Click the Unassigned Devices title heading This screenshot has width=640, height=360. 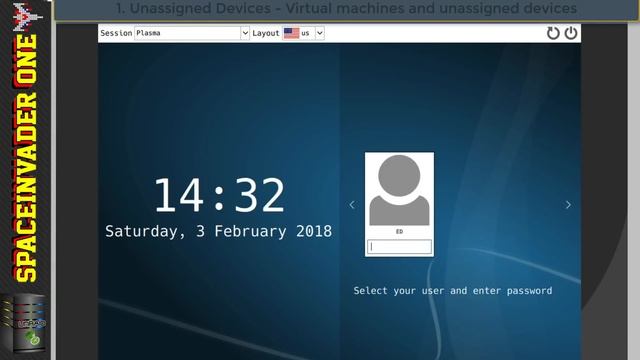346,8
